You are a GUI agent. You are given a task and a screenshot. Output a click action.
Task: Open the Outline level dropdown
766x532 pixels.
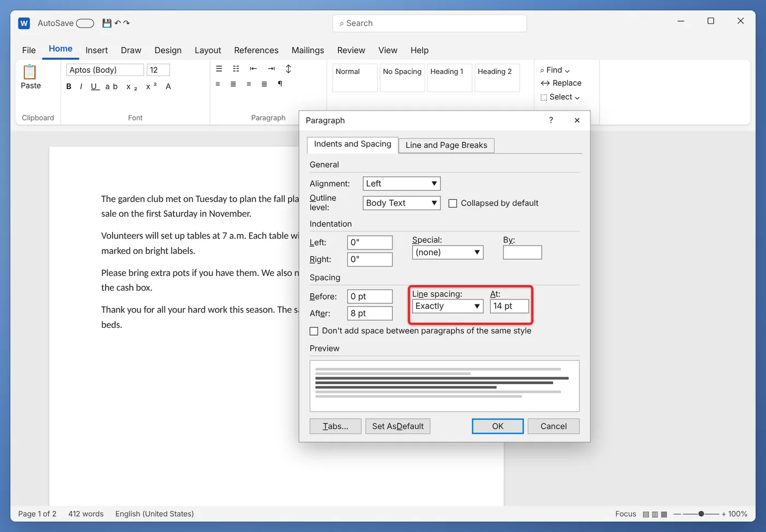click(x=402, y=203)
